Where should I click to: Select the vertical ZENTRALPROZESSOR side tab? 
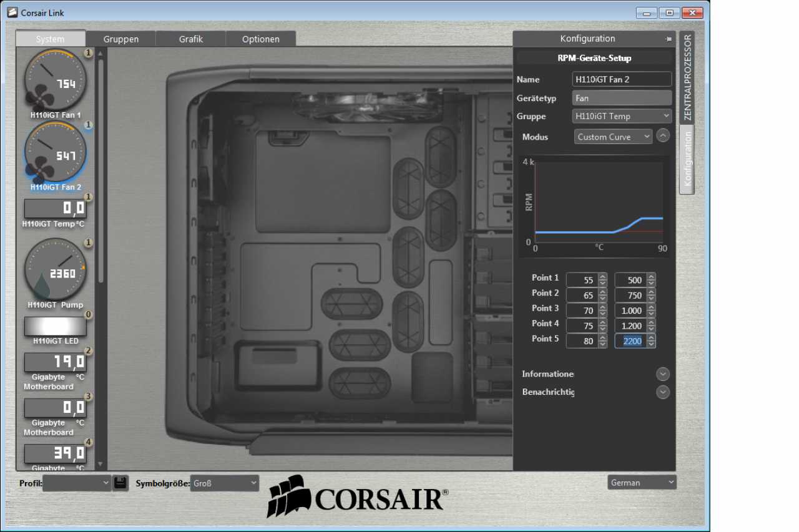687,77
